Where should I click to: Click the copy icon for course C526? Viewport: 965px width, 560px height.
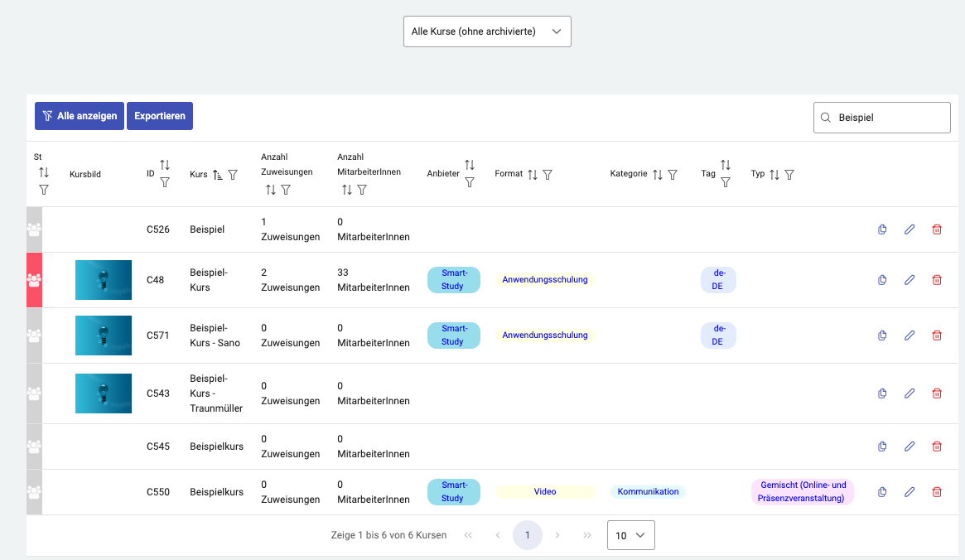coord(882,229)
